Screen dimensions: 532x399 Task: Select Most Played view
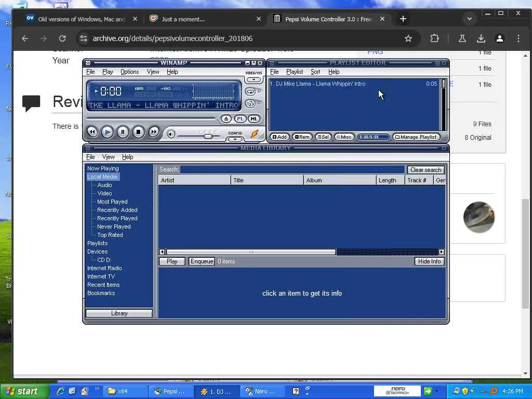[112, 202]
